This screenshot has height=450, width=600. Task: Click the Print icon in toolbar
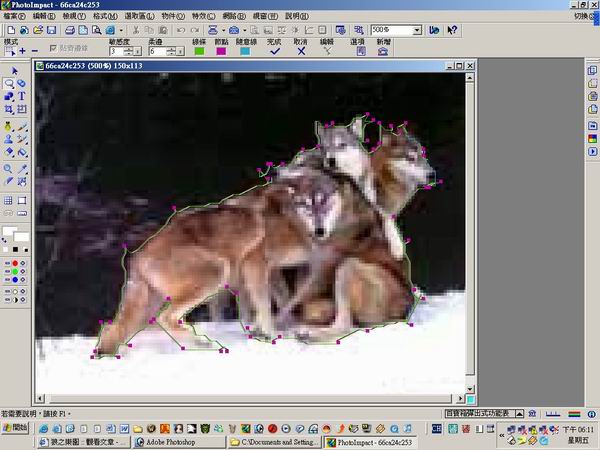tap(70, 30)
